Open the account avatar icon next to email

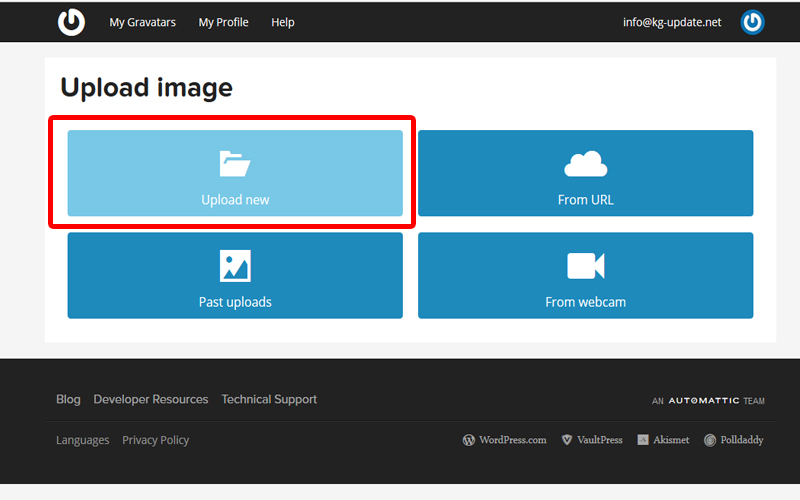[x=752, y=22]
